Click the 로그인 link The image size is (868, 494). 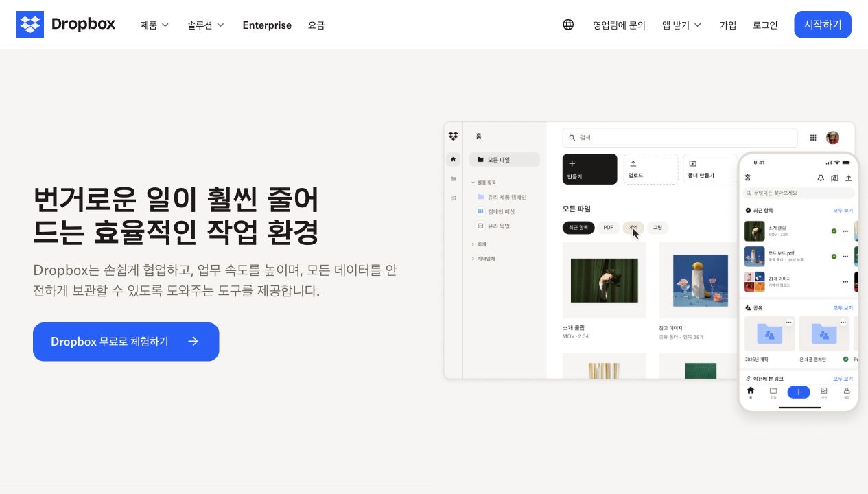pos(765,25)
